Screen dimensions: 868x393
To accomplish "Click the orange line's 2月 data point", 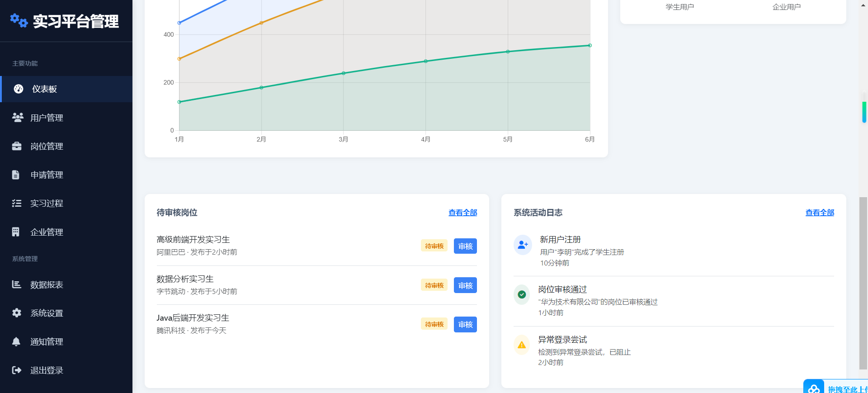I will coord(261,23).
